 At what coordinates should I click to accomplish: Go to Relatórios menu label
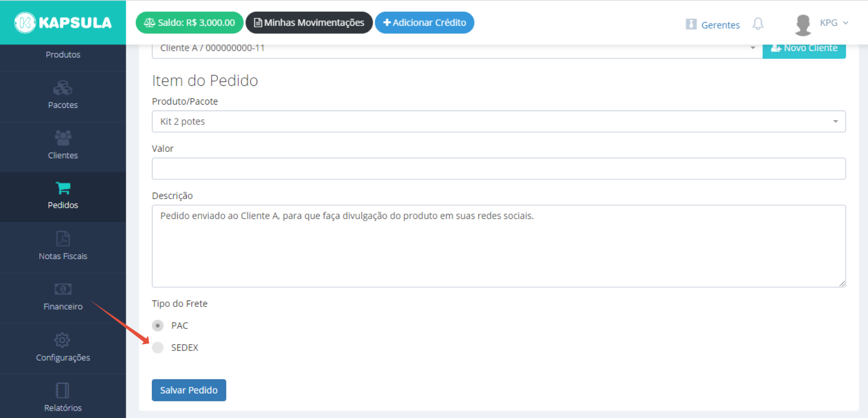63,408
